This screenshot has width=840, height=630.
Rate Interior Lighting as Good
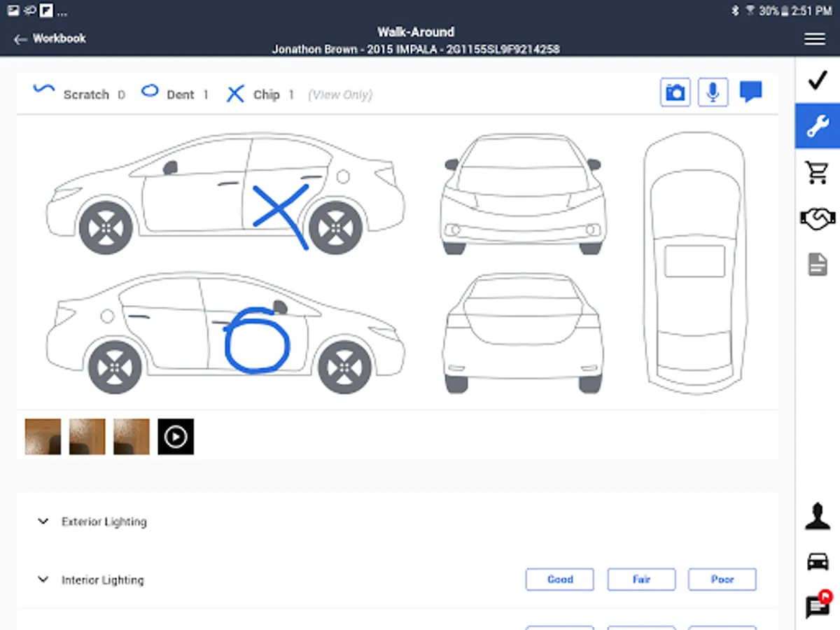[560, 580]
